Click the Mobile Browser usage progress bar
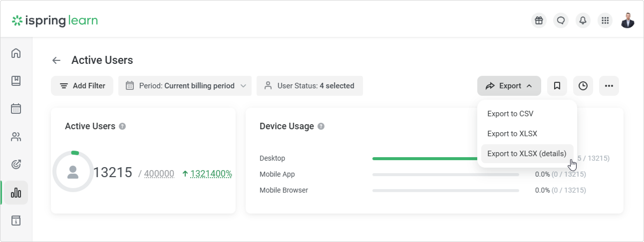Viewport: 644px width, 242px height. [446, 191]
